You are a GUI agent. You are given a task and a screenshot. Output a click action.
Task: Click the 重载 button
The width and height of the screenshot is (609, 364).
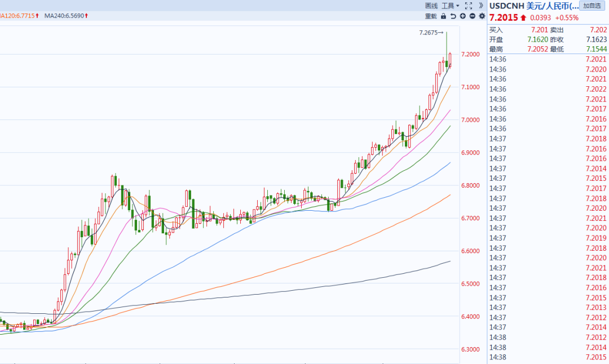pos(431,16)
